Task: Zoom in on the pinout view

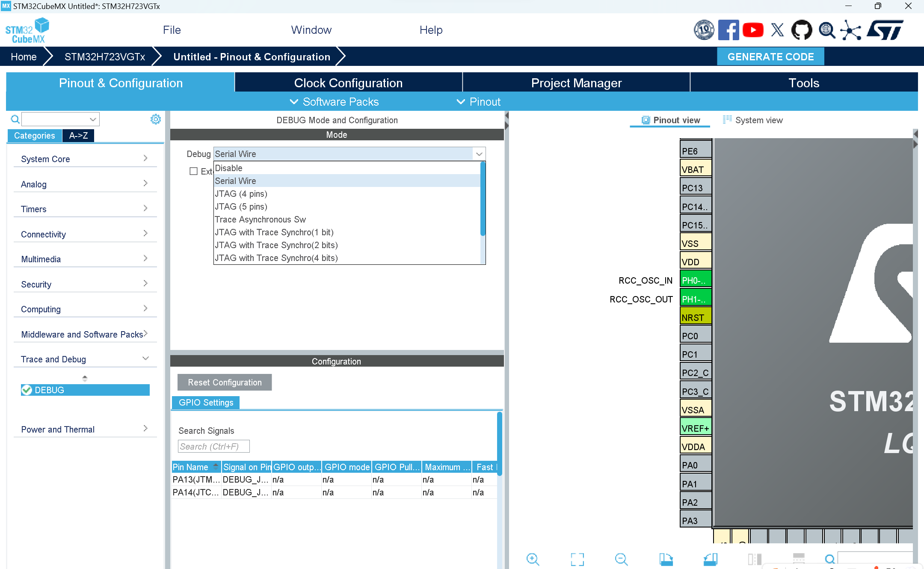Action: pyautogui.click(x=533, y=559)
